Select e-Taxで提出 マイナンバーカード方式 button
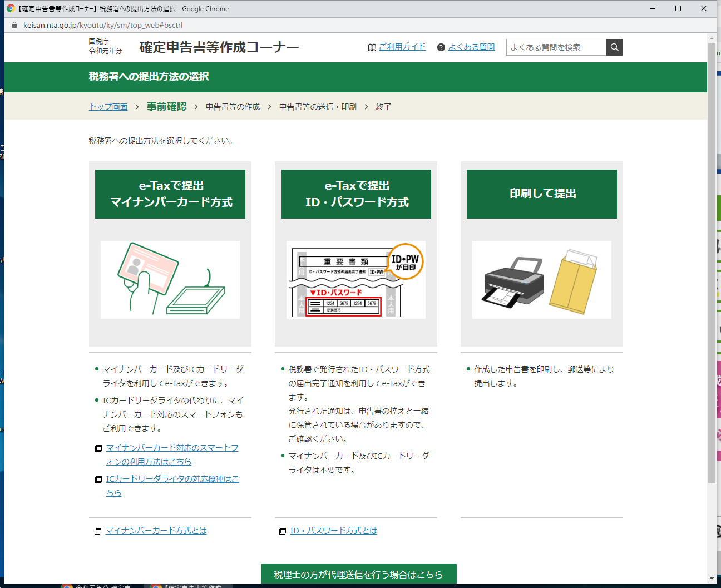Image resolution: width=721 pixels, height=588 pixels. point(170,194)
